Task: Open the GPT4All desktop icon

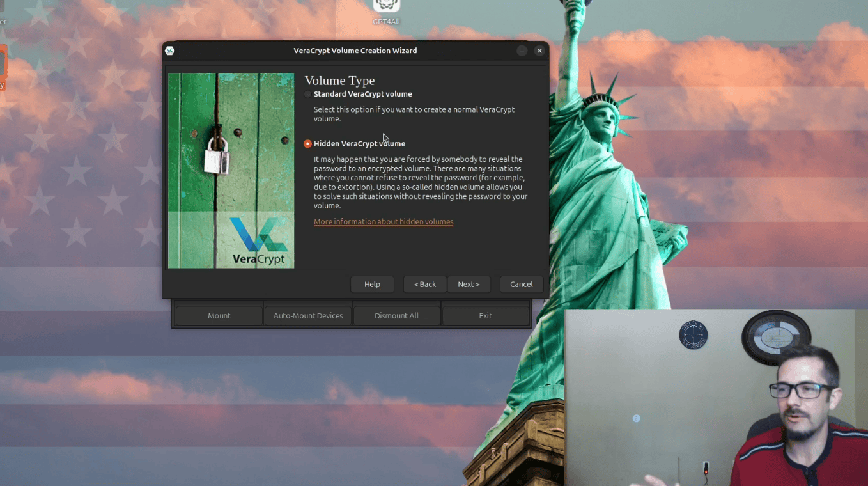Action: [x=387, y=12]
